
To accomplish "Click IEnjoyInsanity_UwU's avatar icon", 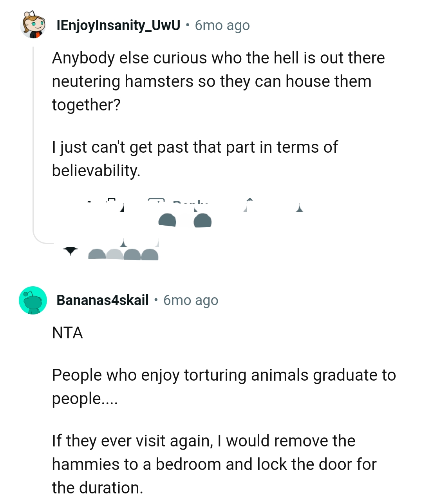I will tap(33, 25).
